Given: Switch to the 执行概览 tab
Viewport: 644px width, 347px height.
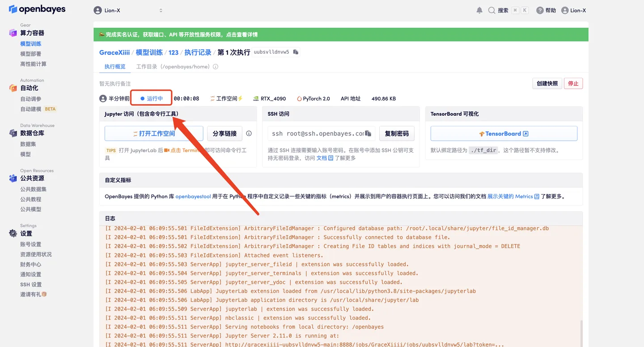Looking at the screenshot, I should click(x=114, y=66).
